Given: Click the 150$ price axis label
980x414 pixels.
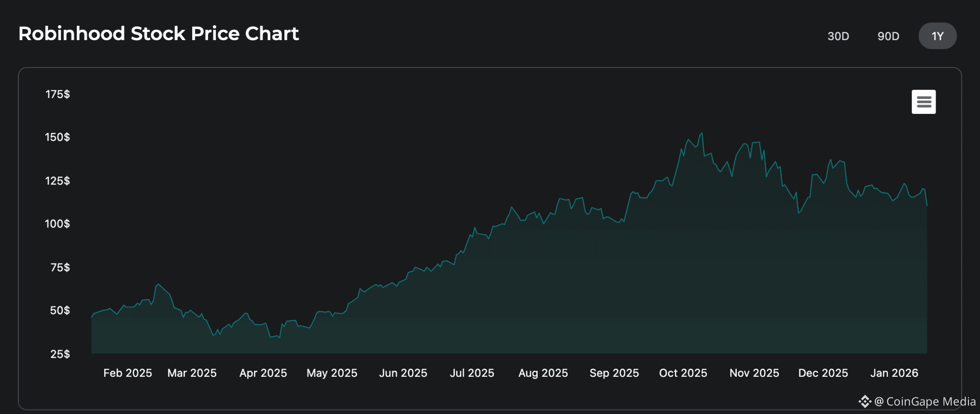Looking at the screenshot, I should click(57, 137).
